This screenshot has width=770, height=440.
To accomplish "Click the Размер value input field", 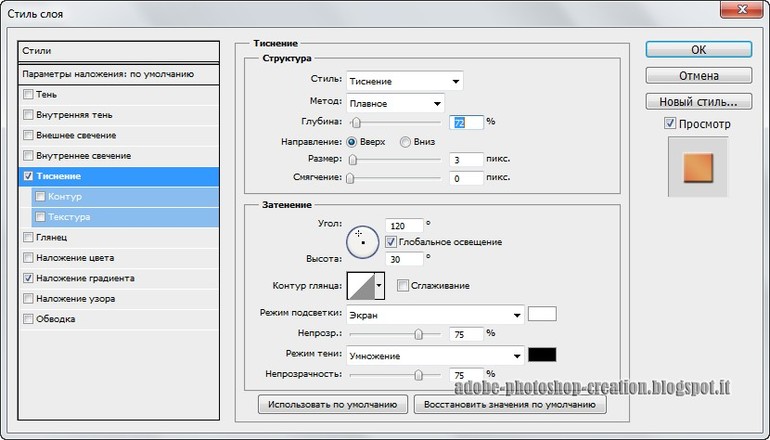I will coord(467,160).
